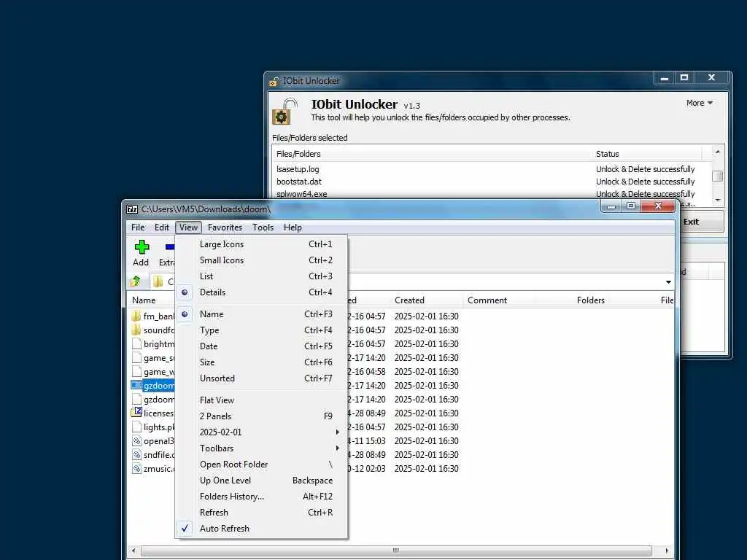
Task: Choose Small Icons view
Action: 261,260
